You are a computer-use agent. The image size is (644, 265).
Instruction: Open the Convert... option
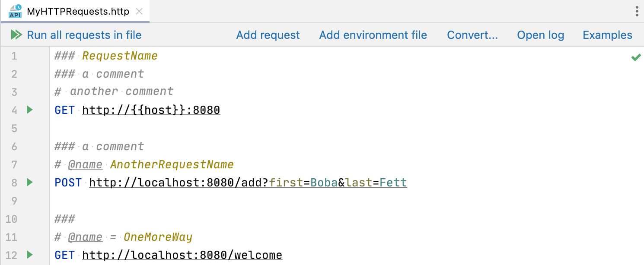coord(472,35)
